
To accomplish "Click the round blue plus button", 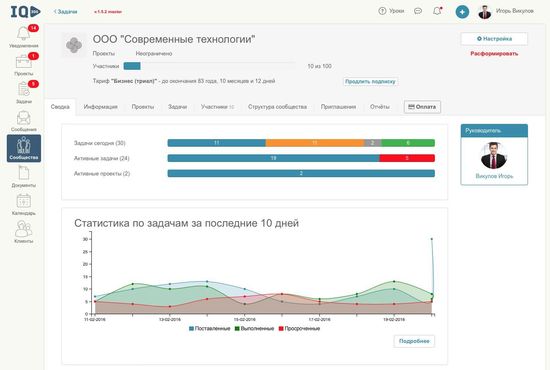I will (x=462, y=12).
